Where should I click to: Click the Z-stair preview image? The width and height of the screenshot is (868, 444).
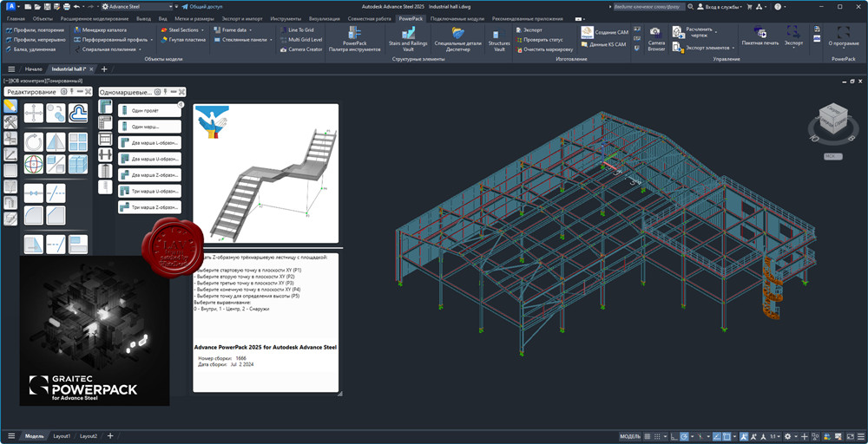point(266,173)
